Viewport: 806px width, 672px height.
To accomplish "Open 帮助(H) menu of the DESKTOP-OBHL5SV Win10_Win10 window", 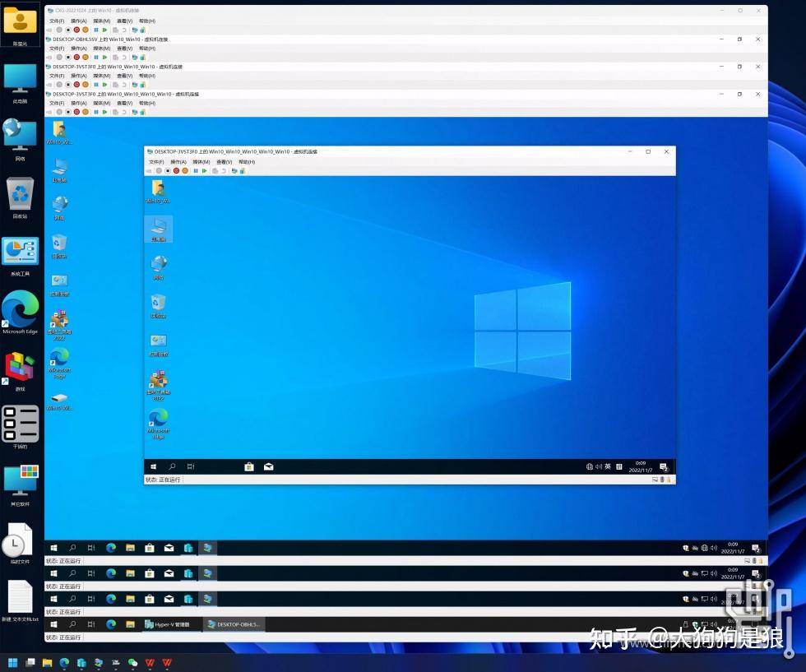I will click(x=147, y=49).
